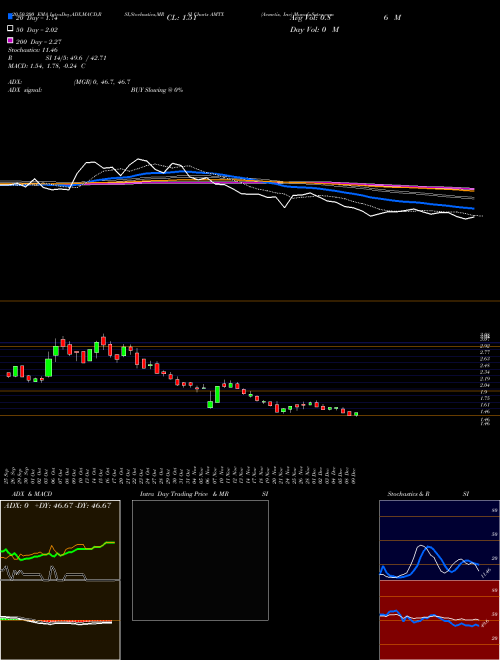Click the 'Intra Day Trading Price & MR SI' title
Viewport: 500px width, 660px height.
(204, 494)
